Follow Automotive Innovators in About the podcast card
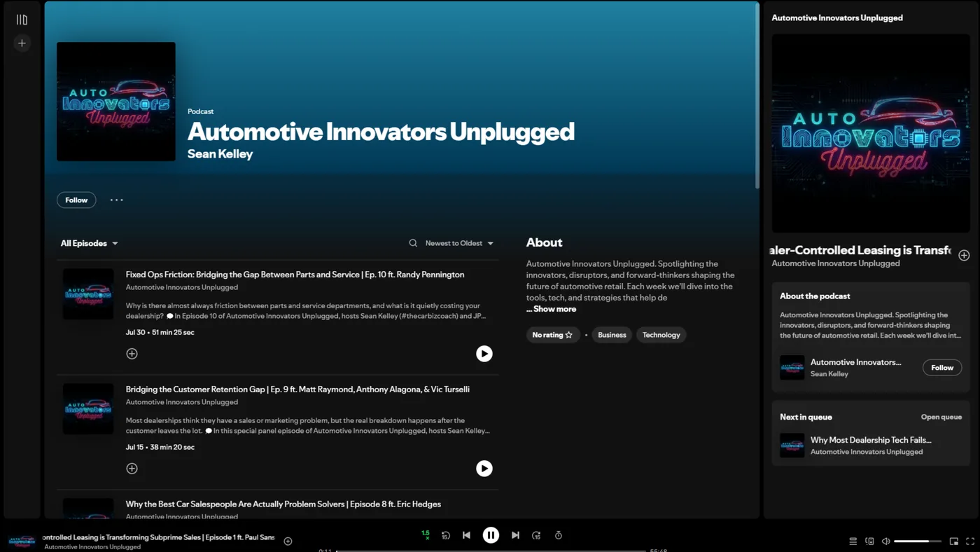This screenshot has height=552, width=980. coord(942,367)
